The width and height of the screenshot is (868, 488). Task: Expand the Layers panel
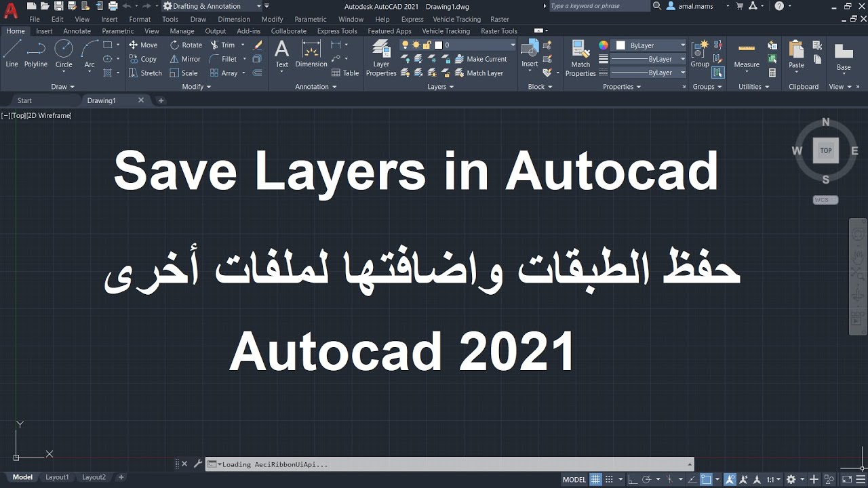click(x=440, y=87)
